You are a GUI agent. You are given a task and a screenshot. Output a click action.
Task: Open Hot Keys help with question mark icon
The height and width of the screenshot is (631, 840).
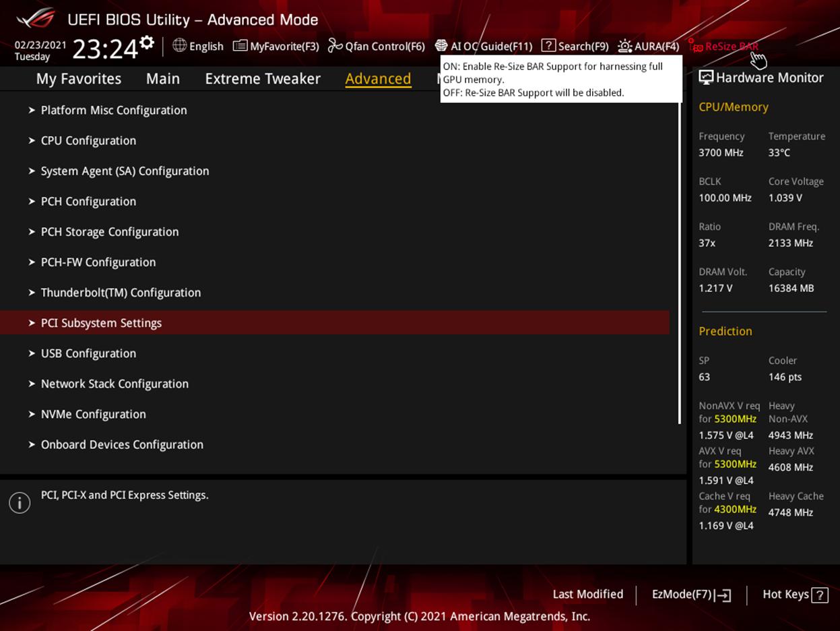pos(819,595)
